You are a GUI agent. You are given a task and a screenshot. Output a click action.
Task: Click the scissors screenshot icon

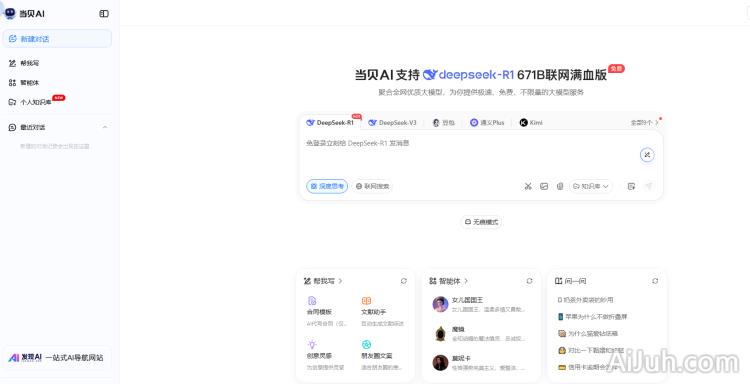coord(528,186)
